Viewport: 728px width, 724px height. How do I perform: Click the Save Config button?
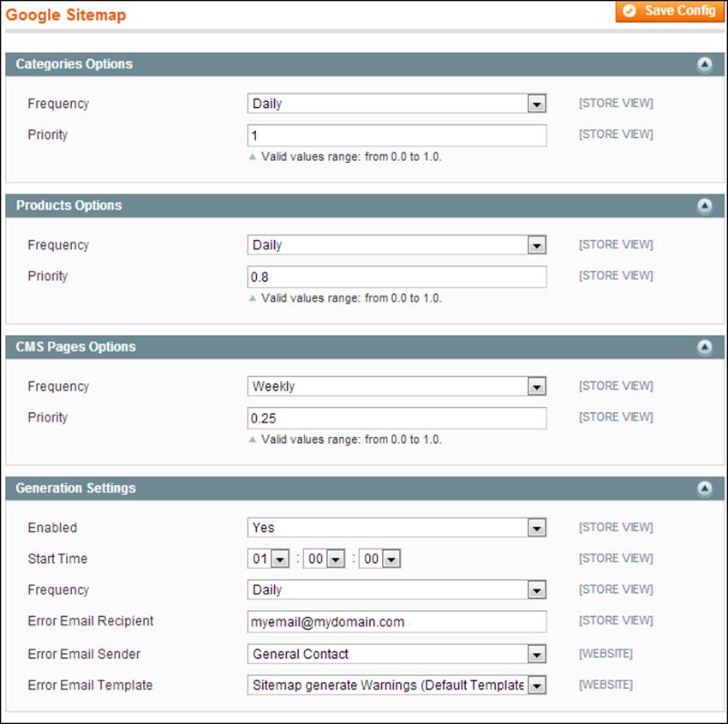[670, 11]
